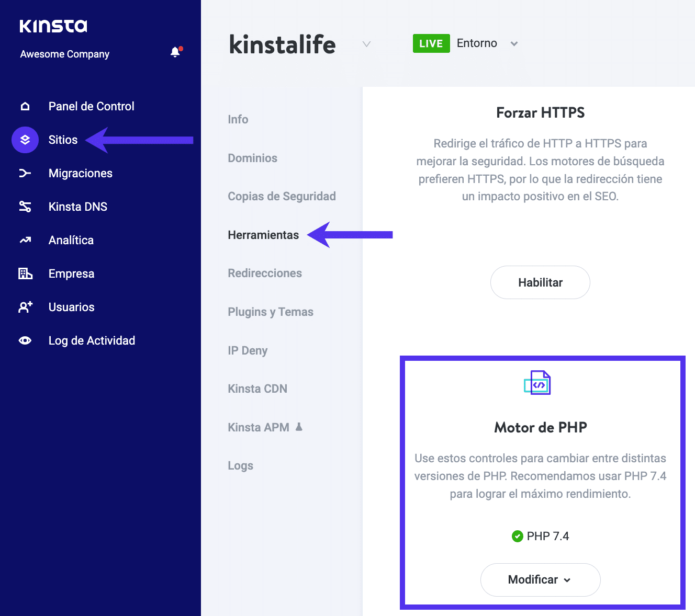Viewport: 695px width, 616px height.
Task: Click the Usuarios add-user icon
Action: [x=25, y=307]
